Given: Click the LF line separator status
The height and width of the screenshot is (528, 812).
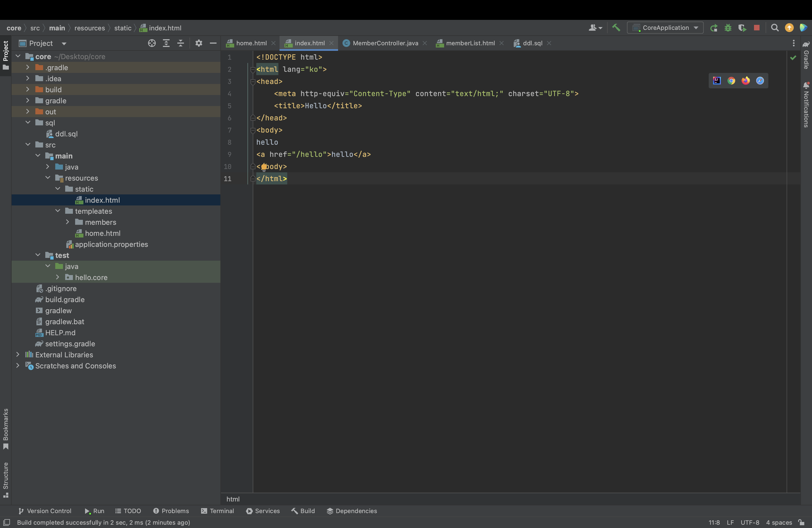Looking at the screenshot, I should coord(730,522).
